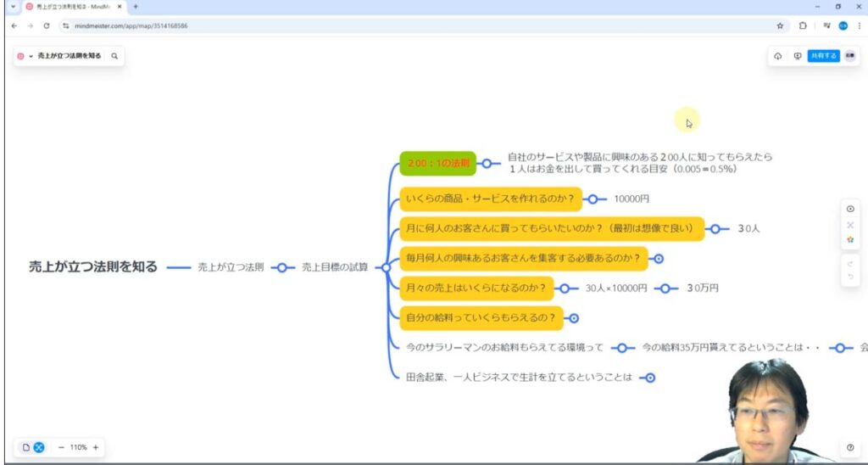
Task: Click the undo arrow in right panel
Action: [850, 278]
